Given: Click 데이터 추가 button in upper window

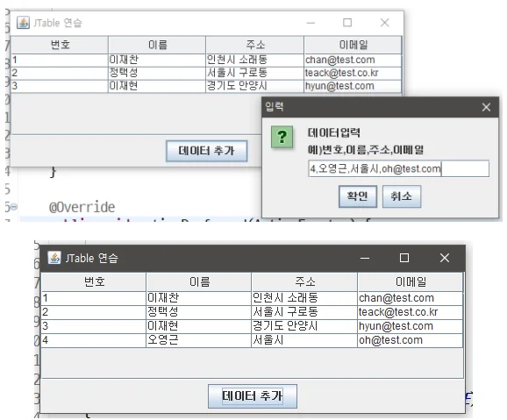Looking at the screenshot, I should 207,151.
